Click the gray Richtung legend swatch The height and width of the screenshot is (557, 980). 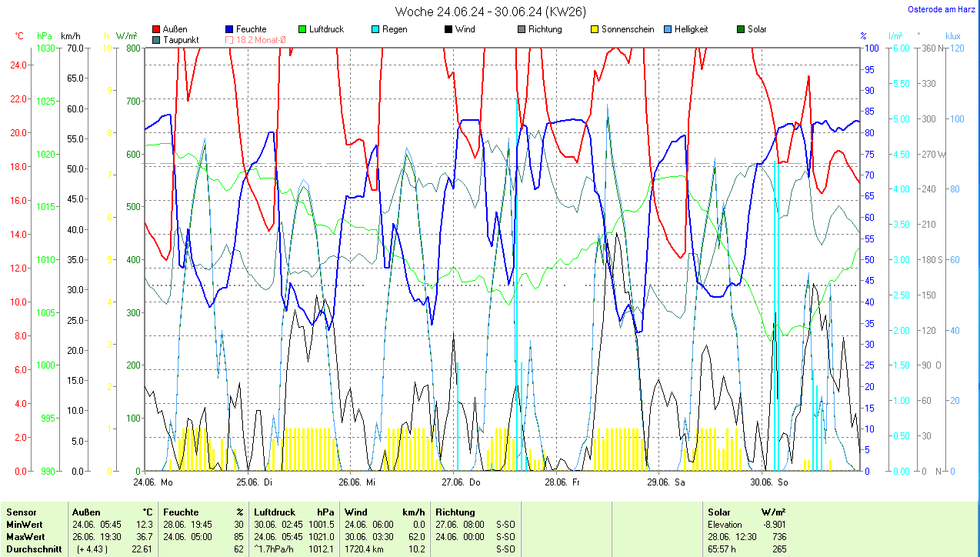pyautogui.click(x=522, y=29)
